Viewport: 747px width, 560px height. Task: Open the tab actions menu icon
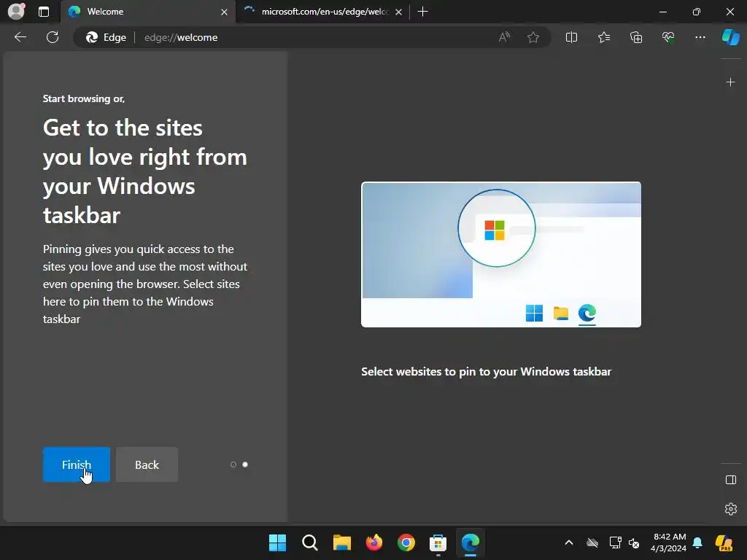pyautogui.click(x=44, y=12)
